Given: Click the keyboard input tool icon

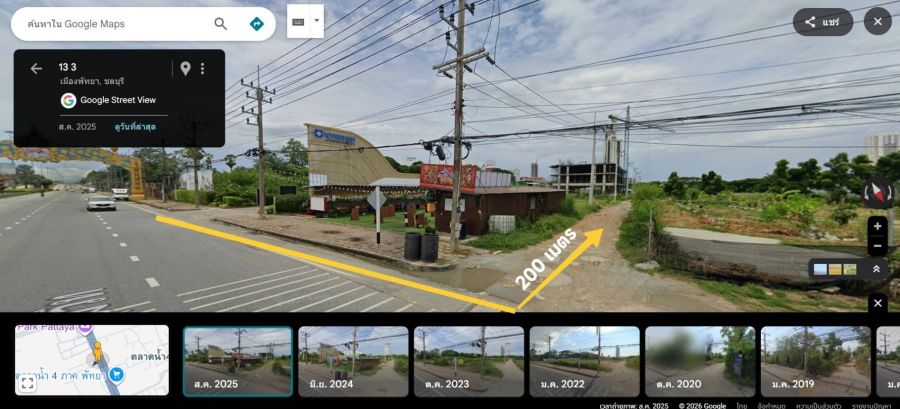Looking at the screenshot, I should (298, 21).
